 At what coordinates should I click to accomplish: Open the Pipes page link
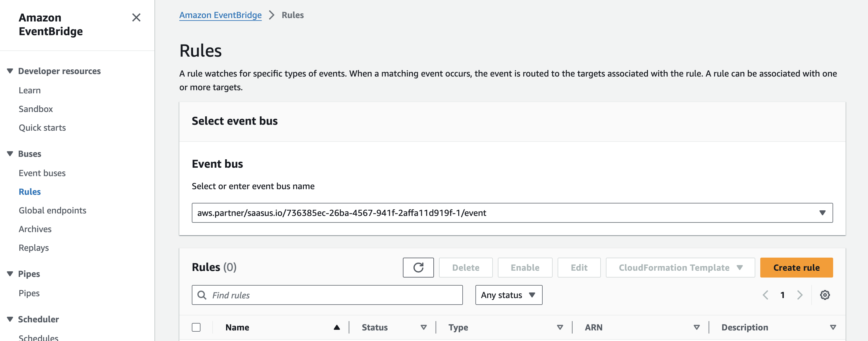29,293
